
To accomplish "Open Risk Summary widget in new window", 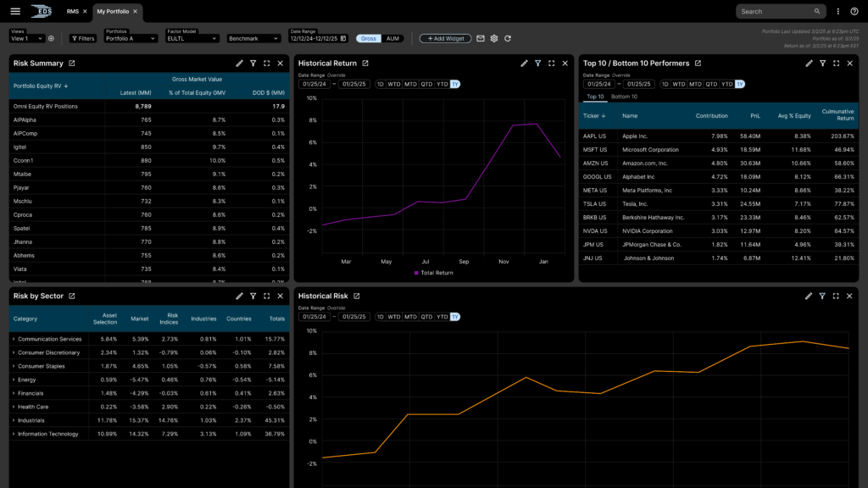I will (x=72, y=64).
